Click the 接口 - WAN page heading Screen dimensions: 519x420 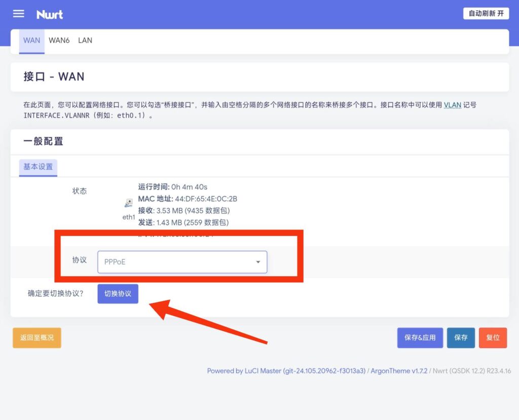pyautogui.click(x=54, y=77)
